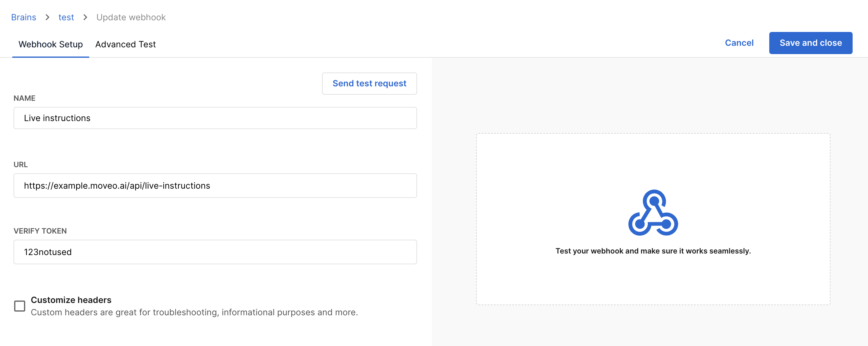Focus the Name field containing Live instructions
Screen dimensions: 868x346
click(x=215, y=118)
